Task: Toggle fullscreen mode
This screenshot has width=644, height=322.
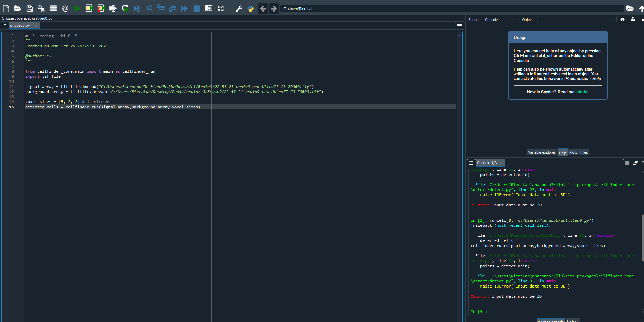Action: [x=221, y=8]
